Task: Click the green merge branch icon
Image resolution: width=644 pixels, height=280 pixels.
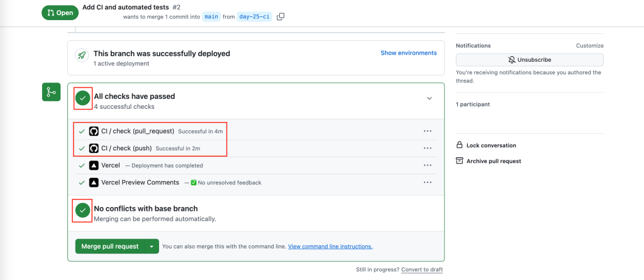Action: (x=52, y=92)
